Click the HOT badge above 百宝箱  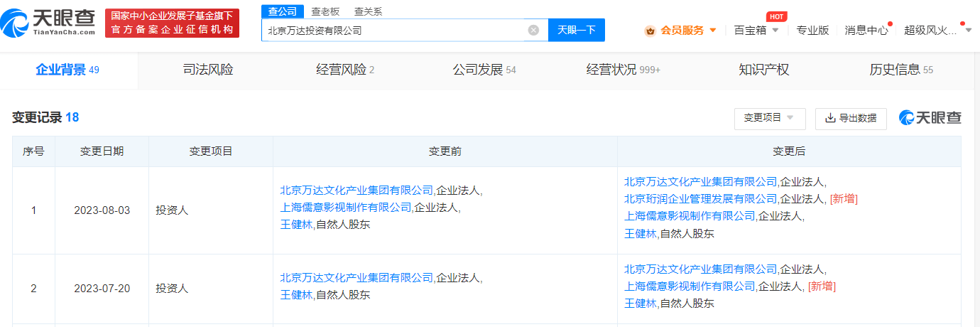(x=777, y=16)
